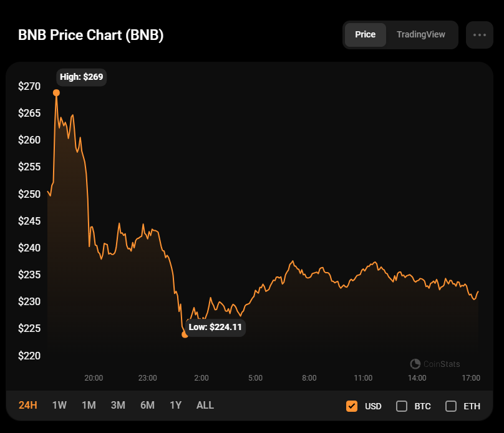
Task: Select the 24H time range
Action: click(x=28, y=406)
